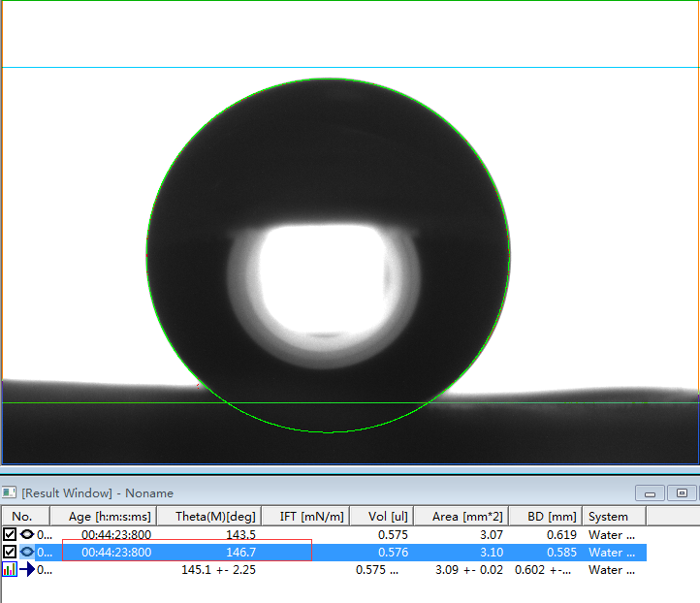Viewport: 700px width, 603px height.
Task: Select the statistics mean 145.1 +- 2.25 cell
Action: coord(218,570)
